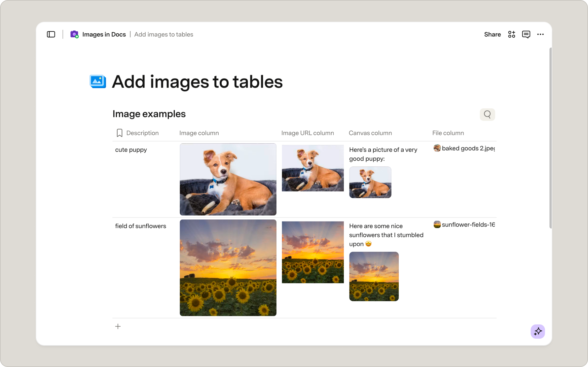Select the Image URL column header

pyautogui.click(x=308, y=133)
